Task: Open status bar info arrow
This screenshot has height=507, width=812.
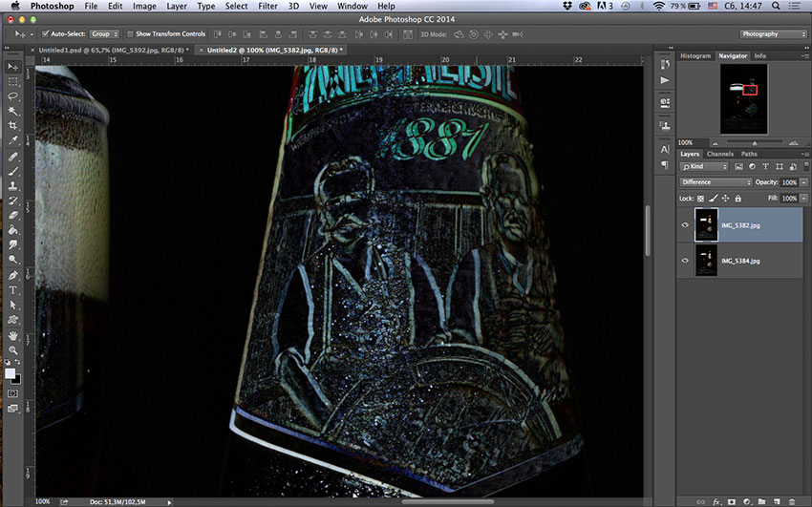Action: point(169,502)
